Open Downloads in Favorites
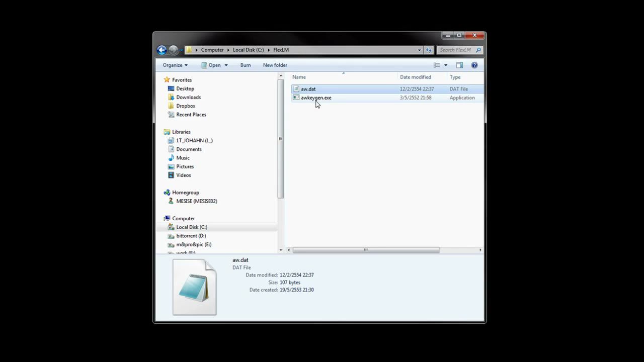This screenshot has width=644, height=362. [x=188, y=97]
